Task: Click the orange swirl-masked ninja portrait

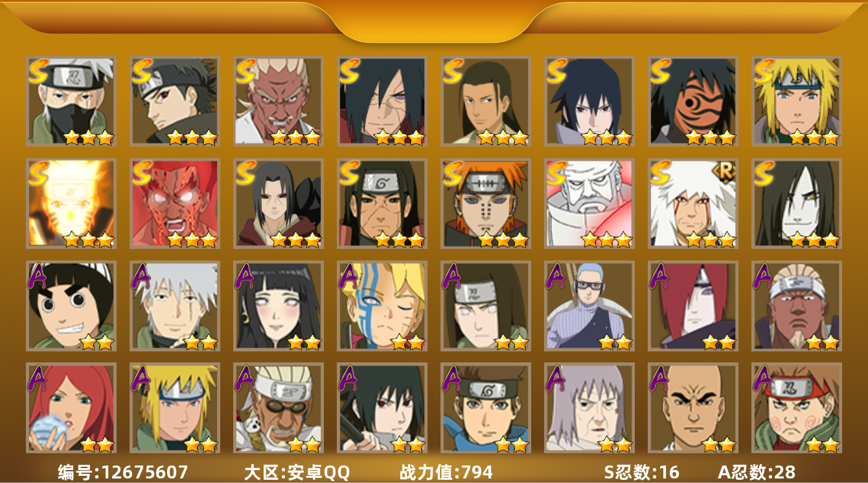Action: click(693, 100)
